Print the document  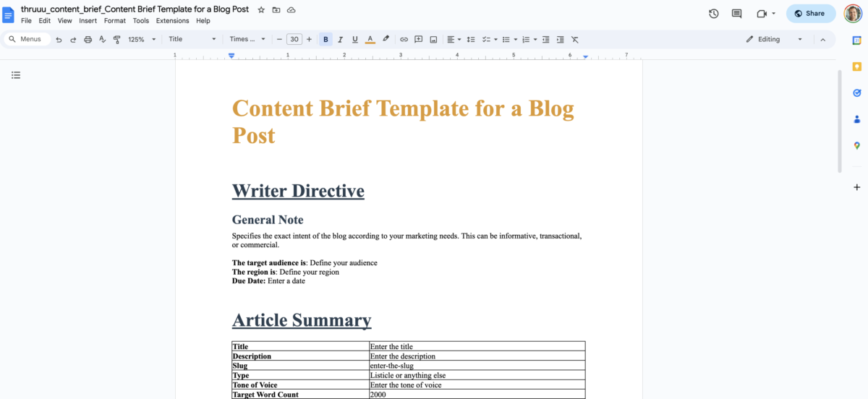click(88, 39)
